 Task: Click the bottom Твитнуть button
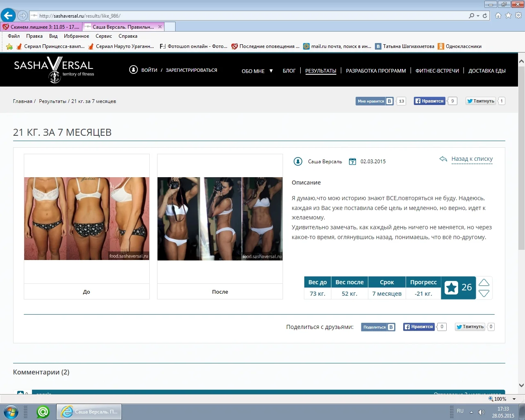pos(470,327)
